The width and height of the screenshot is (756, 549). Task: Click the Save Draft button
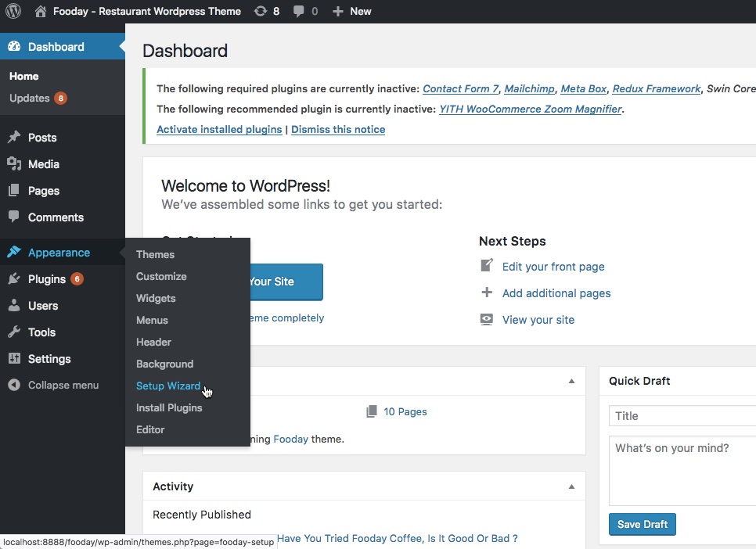coord(643,524)
